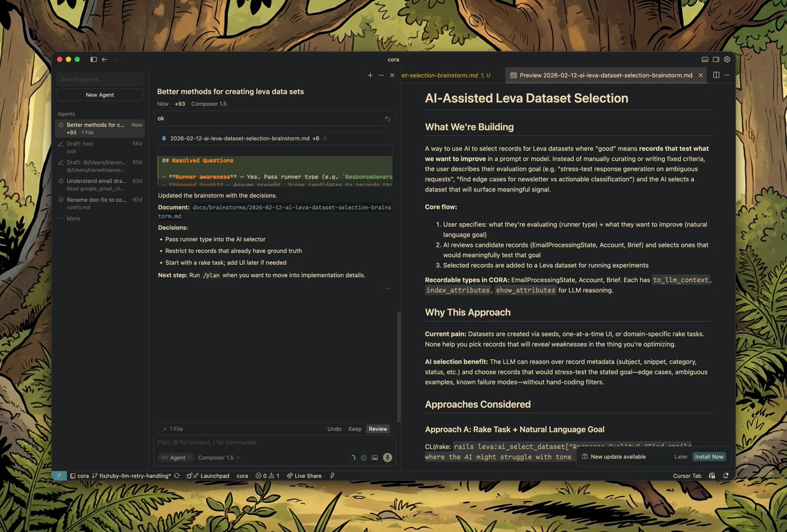Click the agents icon next to Cursor Tab
The height and width of the screenshot is (532, 787).
click(712, 476)
